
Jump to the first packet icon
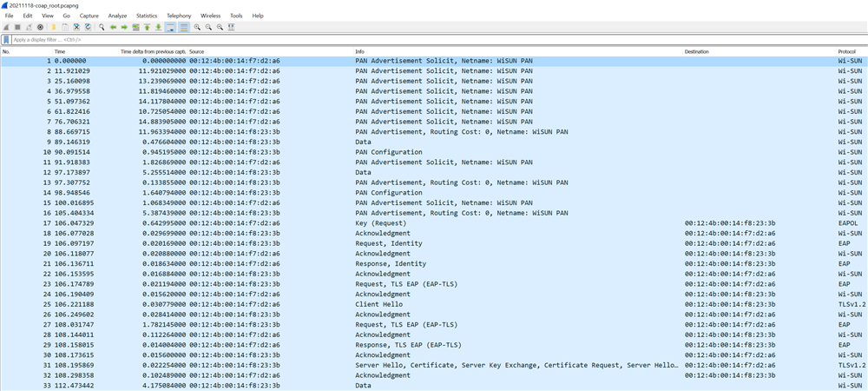tap(148, 27)
